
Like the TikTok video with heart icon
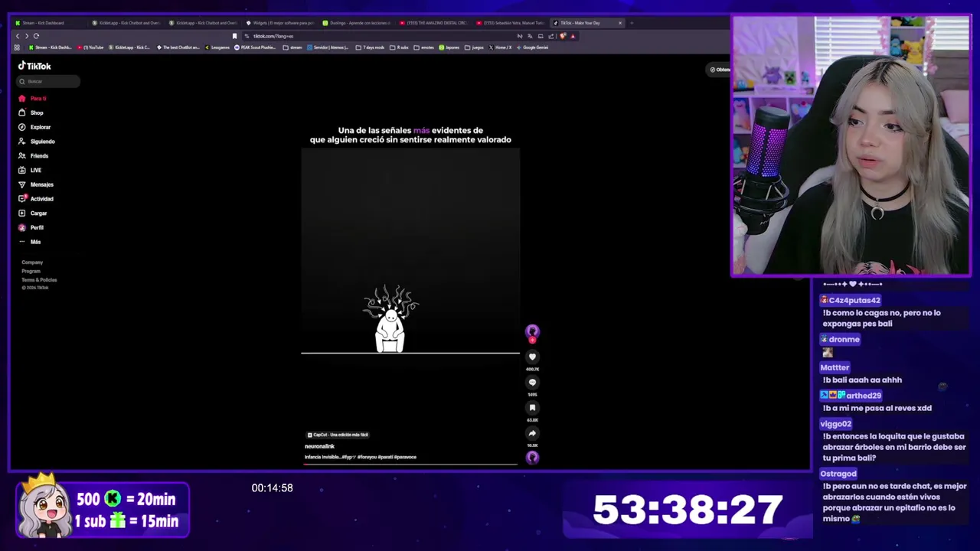point(532,357)
